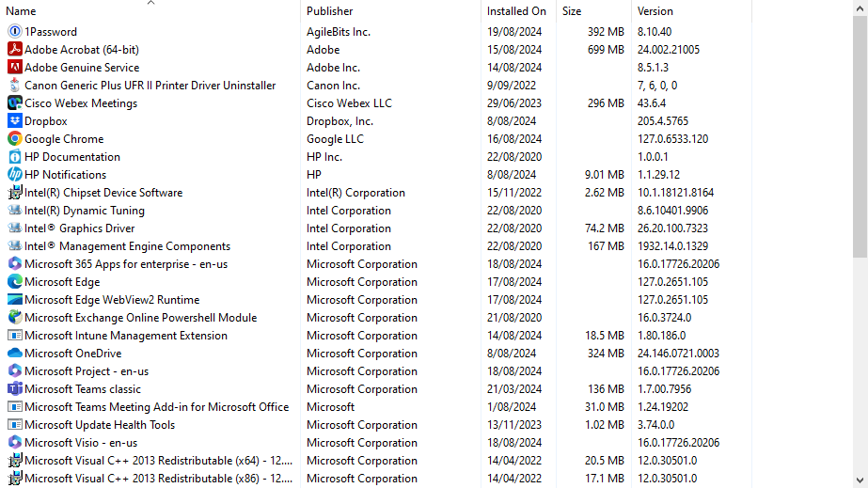Sort programs by Version column header

pyautogui.click(x=691, y=11)
